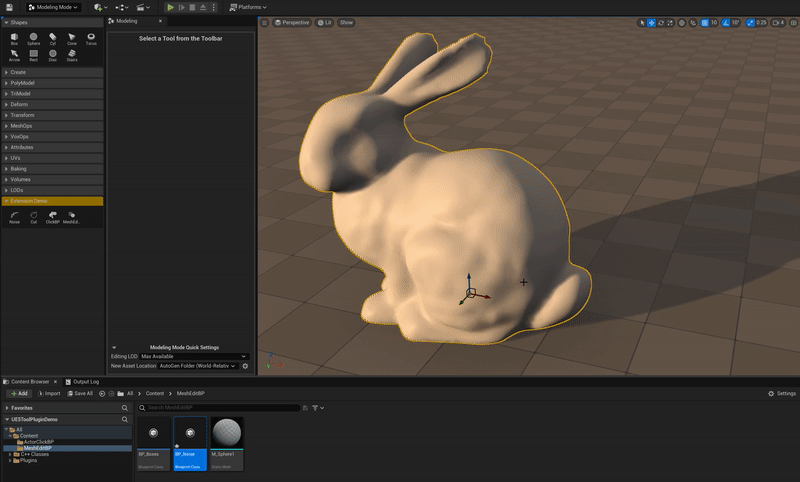Activate the Noise extension tool
The width and height of the screenshot is (800, 482).
[14, 218]
